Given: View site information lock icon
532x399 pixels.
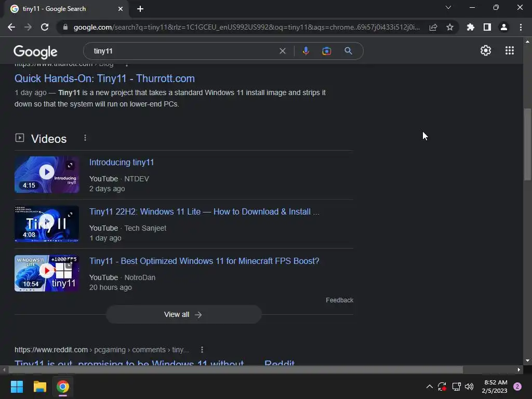Looking at the screenshot, I should [x=65, y=27].
